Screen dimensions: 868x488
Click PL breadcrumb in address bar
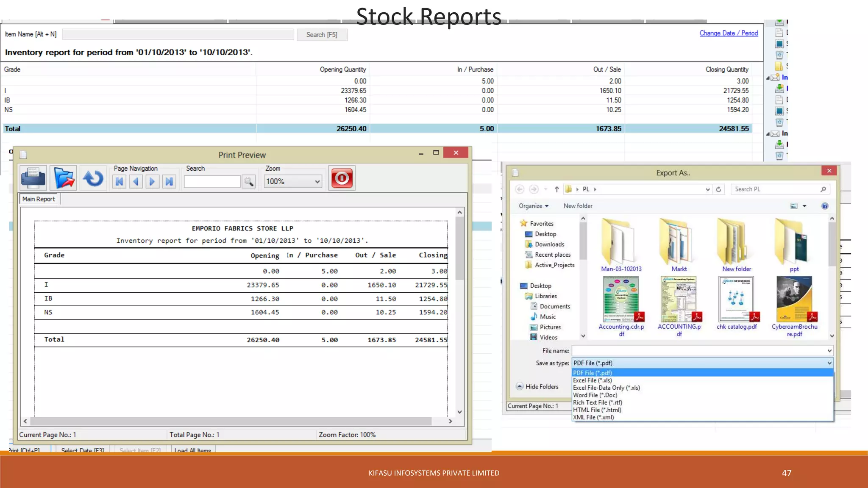pos(586,189)
